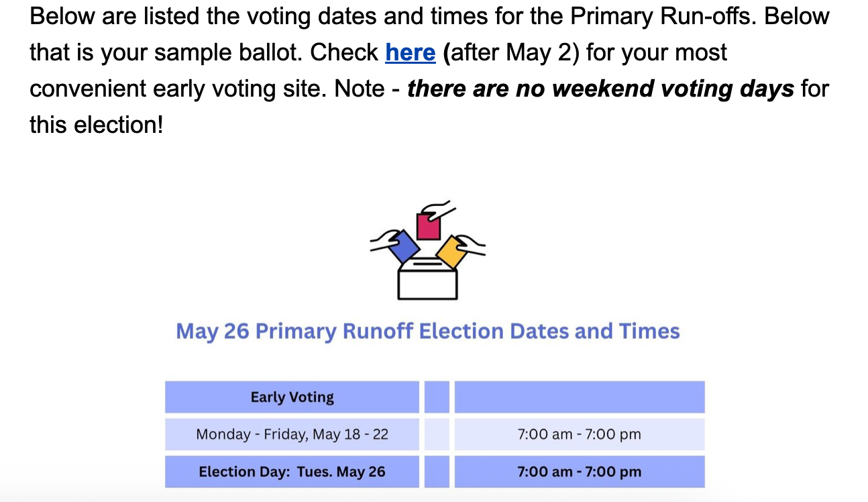The width and height of the screenshot is (868, 502).
Task: Click the blue ballot card in illustration
Action: pos(403,246)
